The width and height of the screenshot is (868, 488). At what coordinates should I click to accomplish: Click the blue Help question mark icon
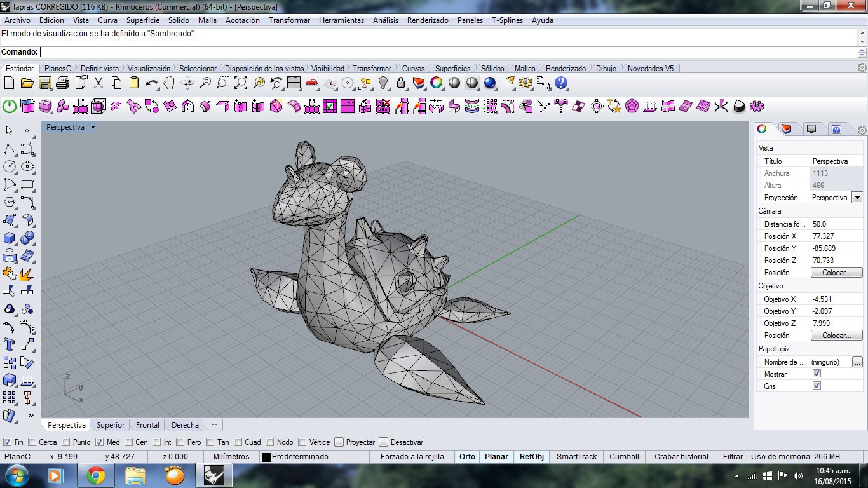[x=561, y=83]
